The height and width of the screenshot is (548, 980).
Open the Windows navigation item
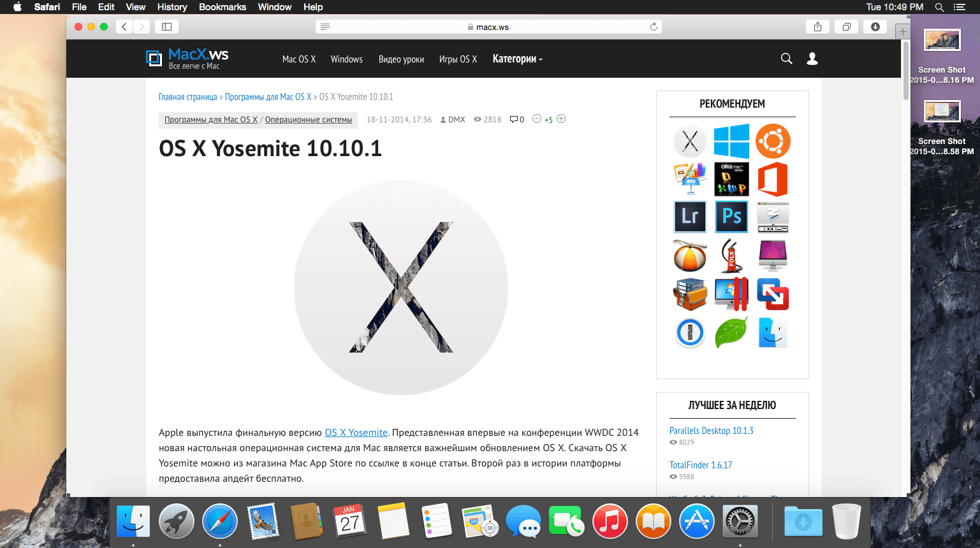[x=347, y=59]
